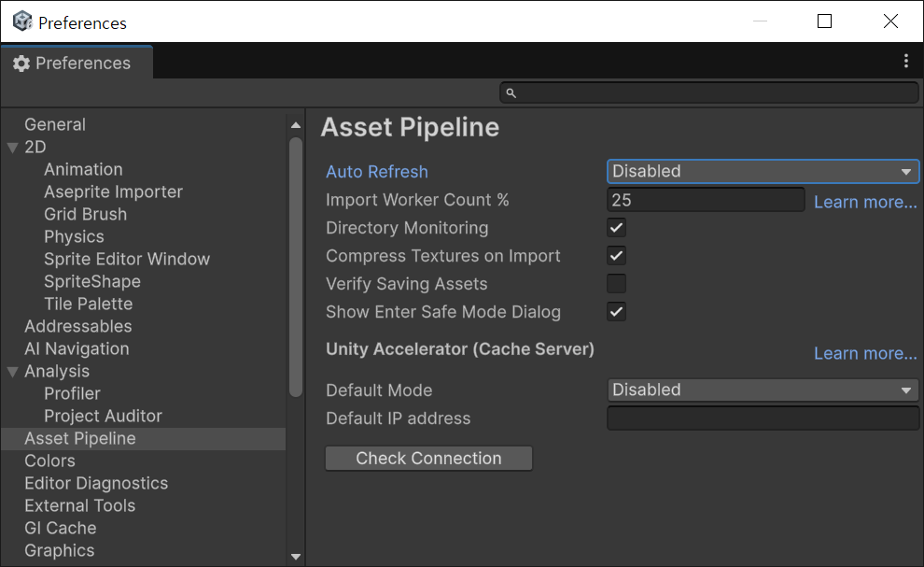Click the gear icon on Preferences tab
This screenshot has width=924, height=567.
pos(21,64)
